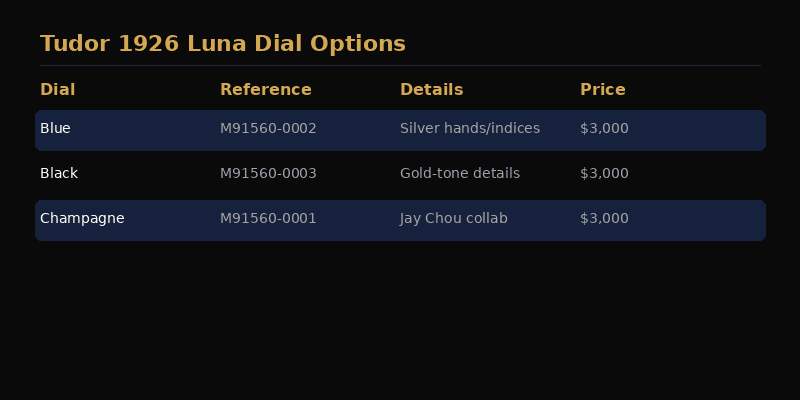The height and width of the screenshot is (400, 800).
Task: Select the Reference column header
Action: 265,90
